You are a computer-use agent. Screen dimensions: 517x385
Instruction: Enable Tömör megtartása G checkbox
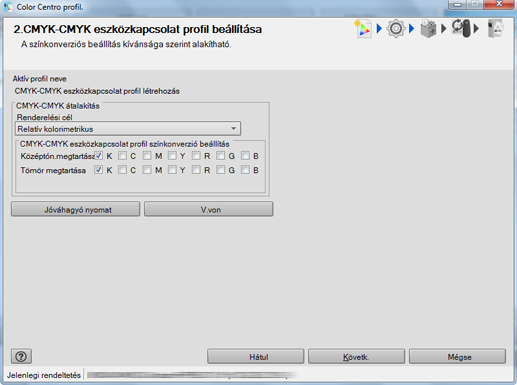(x=220, y=170)
